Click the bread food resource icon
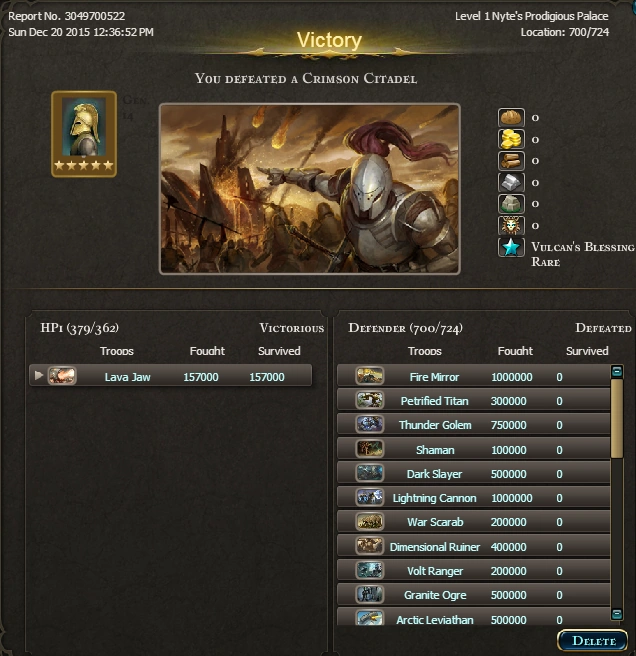Image resolution: width=636 pixels, height=656 pixels. pyautogui.click(x=511, y=117)
